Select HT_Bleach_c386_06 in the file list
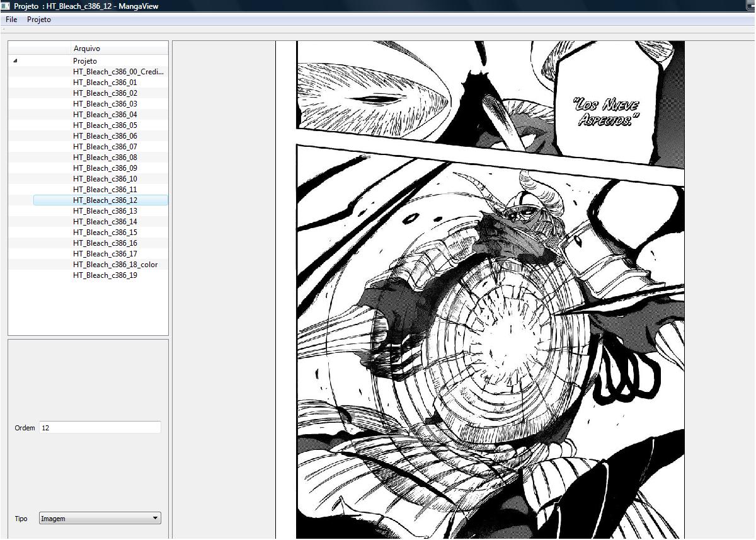 pos(105,136)
